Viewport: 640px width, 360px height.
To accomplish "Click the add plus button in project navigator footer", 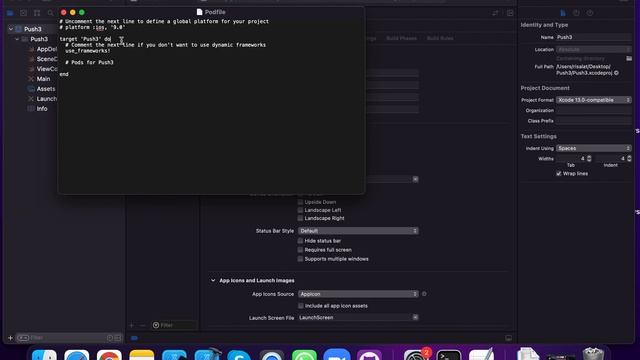I will click(10, 338).
